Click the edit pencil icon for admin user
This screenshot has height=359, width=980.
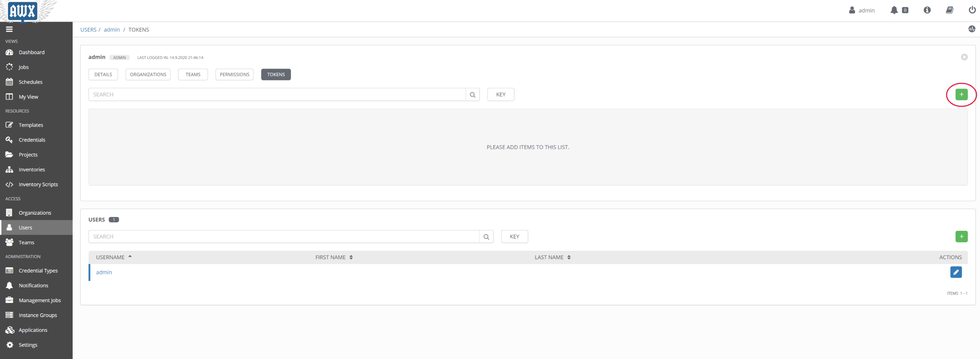[x=956, y=272]
